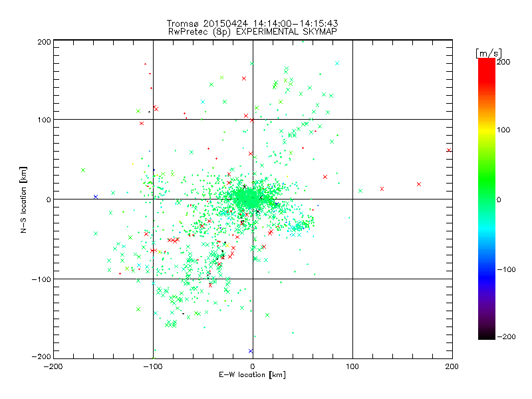Select the 'N-S location [km]' axis label
532x399 pixels.
[x=23, y=199]
